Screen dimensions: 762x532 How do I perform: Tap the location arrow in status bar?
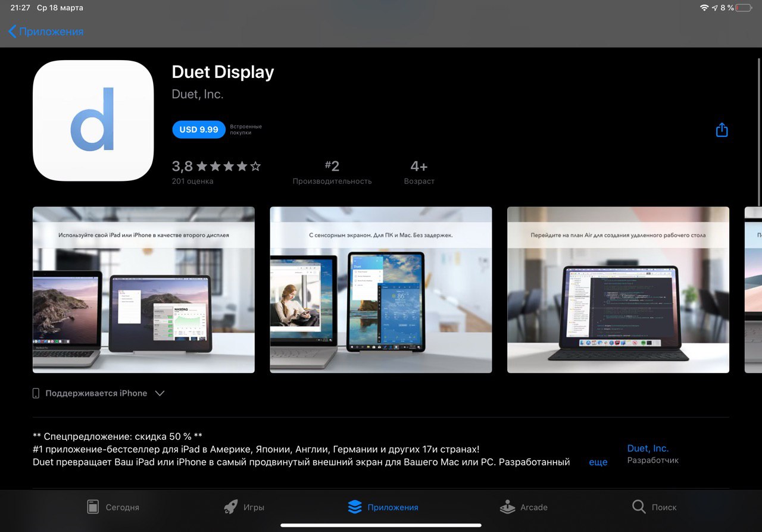714,8
